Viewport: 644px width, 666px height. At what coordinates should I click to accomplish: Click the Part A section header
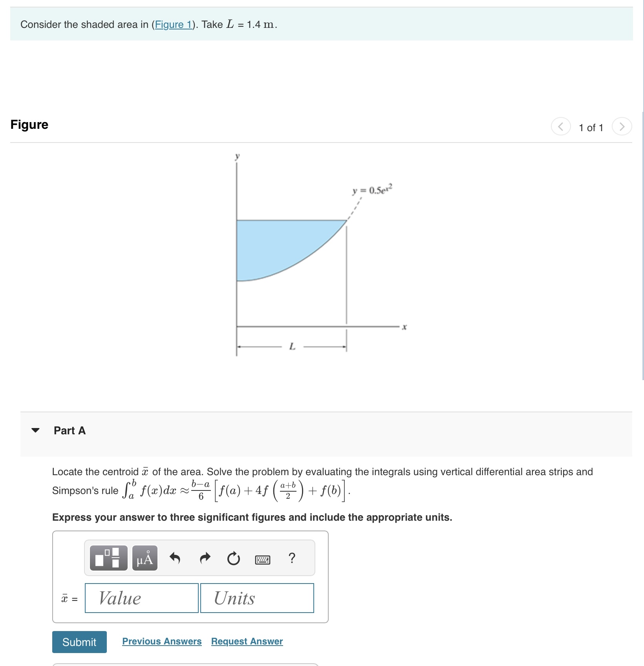[69, 430]
